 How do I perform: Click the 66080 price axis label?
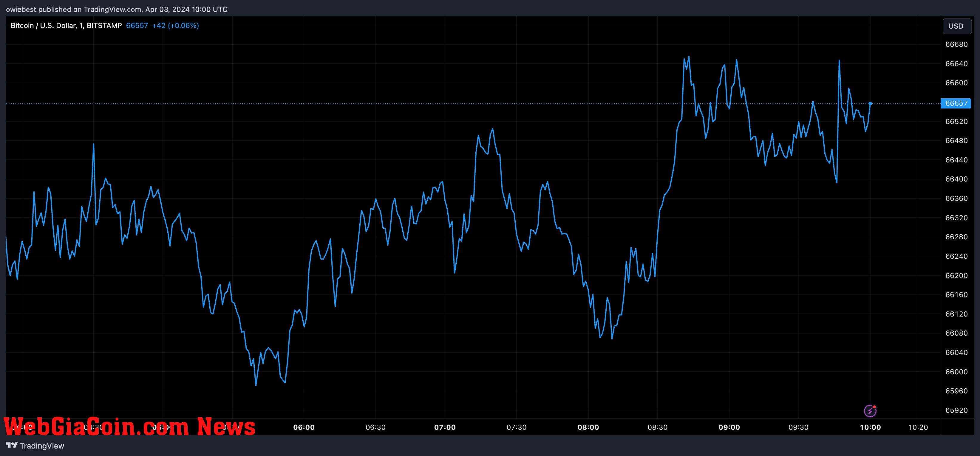[x=956, y=333]
